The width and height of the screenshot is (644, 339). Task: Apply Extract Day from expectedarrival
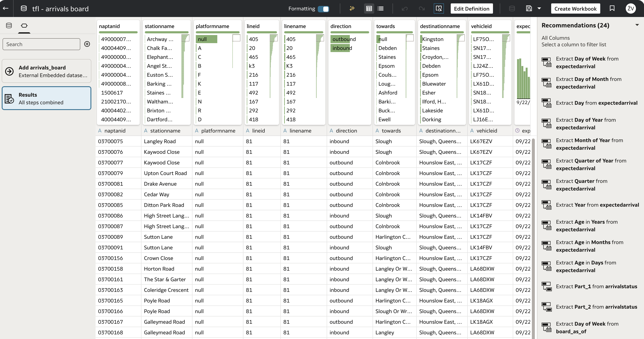point(590,103)
